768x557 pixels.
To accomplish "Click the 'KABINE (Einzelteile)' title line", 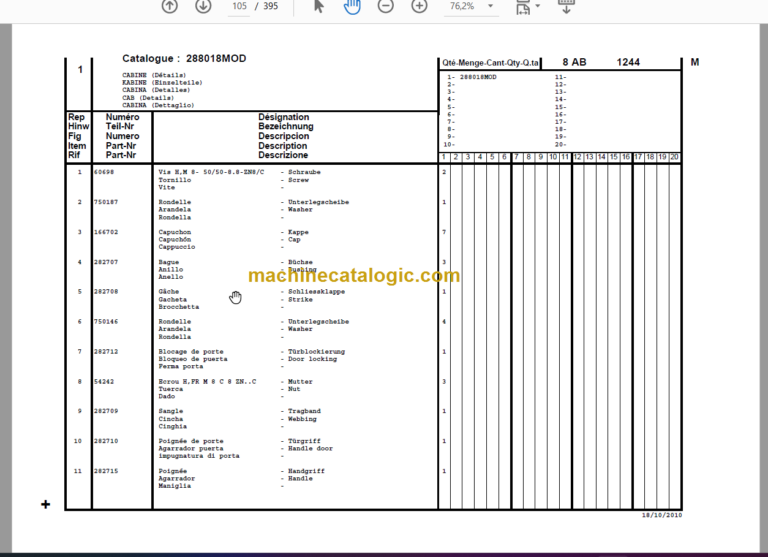I will (x=162, y=83).
